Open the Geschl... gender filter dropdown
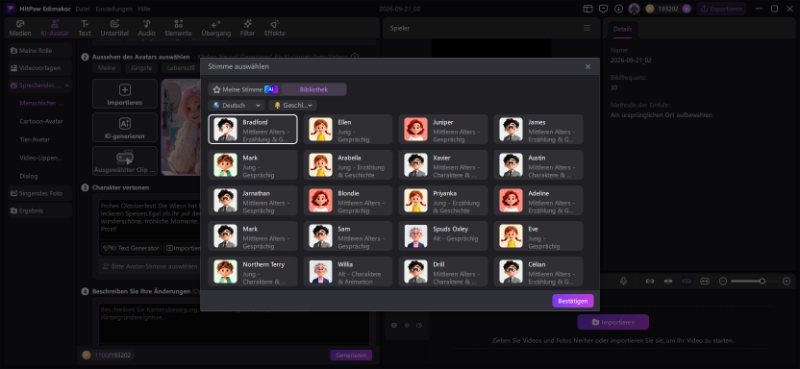 click(292, 105)
